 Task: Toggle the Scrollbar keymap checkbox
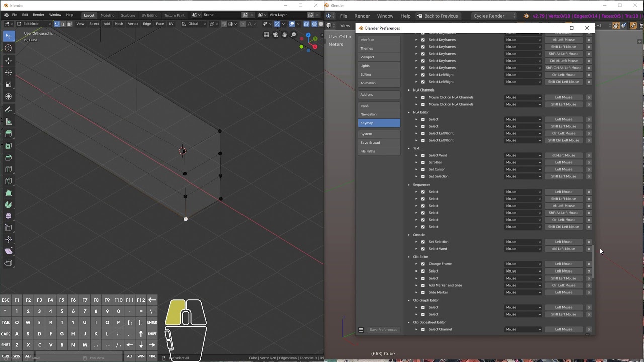[x=423, y=162]
